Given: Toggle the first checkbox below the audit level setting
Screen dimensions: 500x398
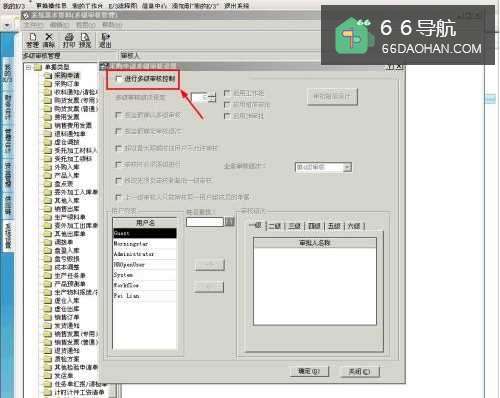Looking at the screenshot, I should (118, 115).
